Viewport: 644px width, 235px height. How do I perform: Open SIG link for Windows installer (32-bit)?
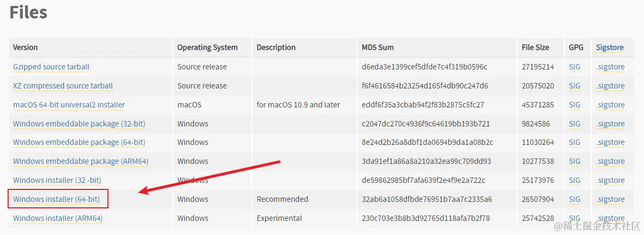click(575, 180)
